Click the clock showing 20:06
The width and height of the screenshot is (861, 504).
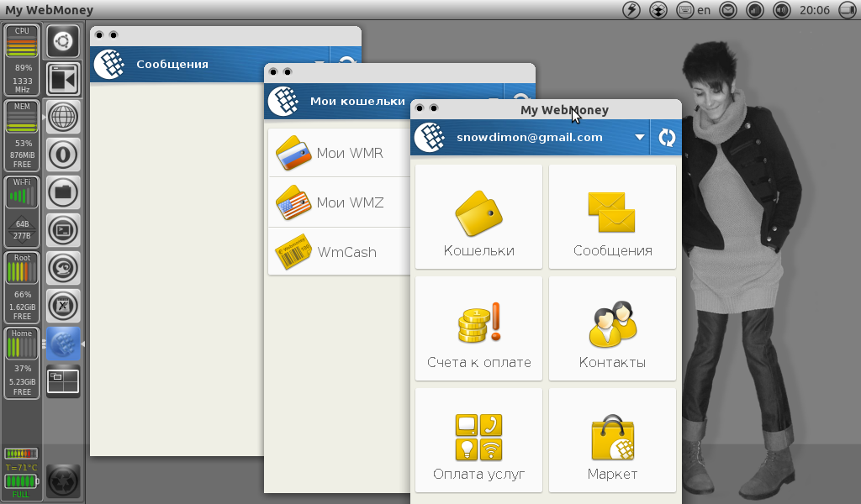814,10
